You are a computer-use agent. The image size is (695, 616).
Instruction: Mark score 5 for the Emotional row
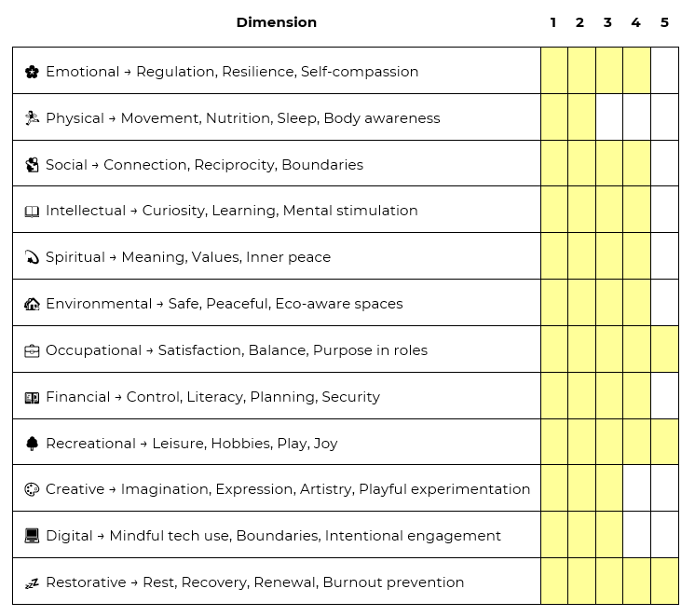(664, 71)
